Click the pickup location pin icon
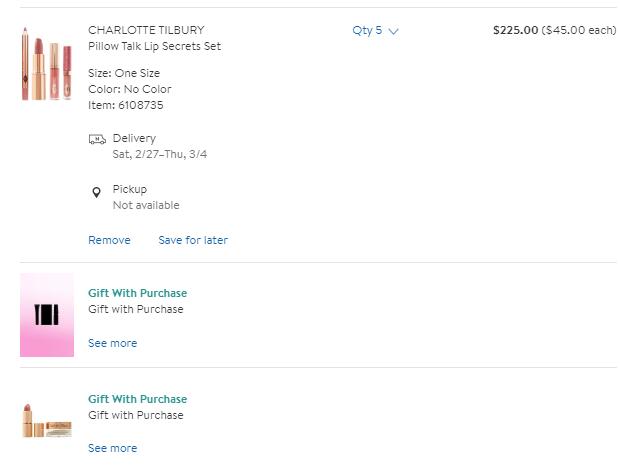Screen dimensions: 620x469 [97, 192]
